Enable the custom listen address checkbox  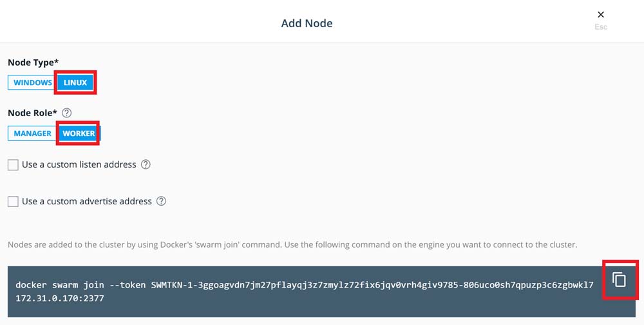pyautogui.click(x=13, y=165)
